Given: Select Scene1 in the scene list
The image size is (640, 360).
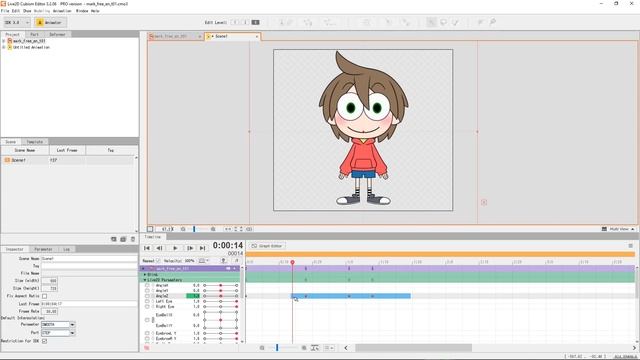Looking at the screenshot, I should [x=67, y=160].
